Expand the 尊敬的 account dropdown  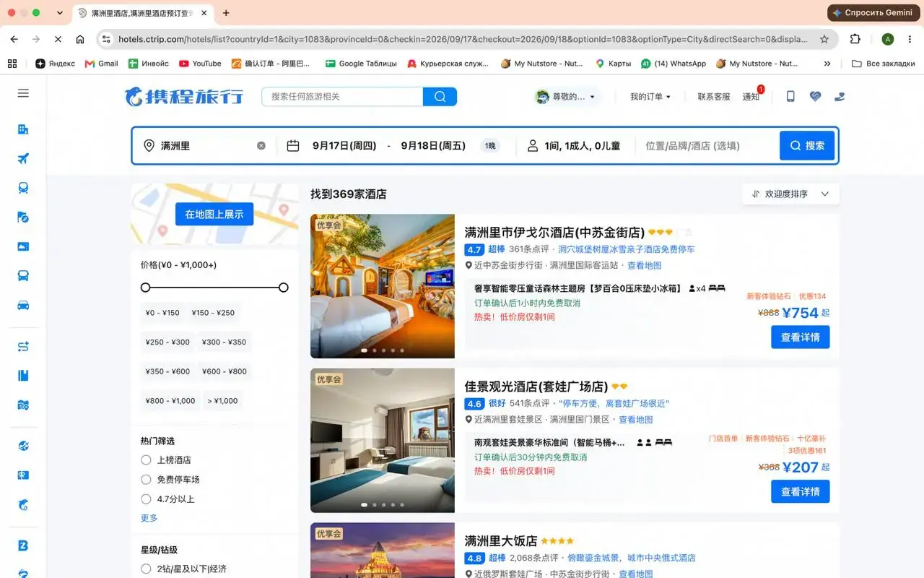[x=566, y=97]
